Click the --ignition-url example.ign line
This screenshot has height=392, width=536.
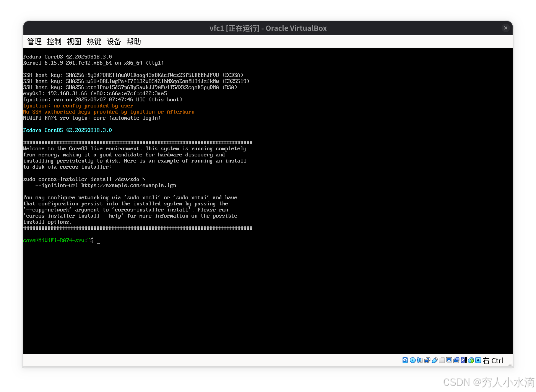click(x=106, y=185)
